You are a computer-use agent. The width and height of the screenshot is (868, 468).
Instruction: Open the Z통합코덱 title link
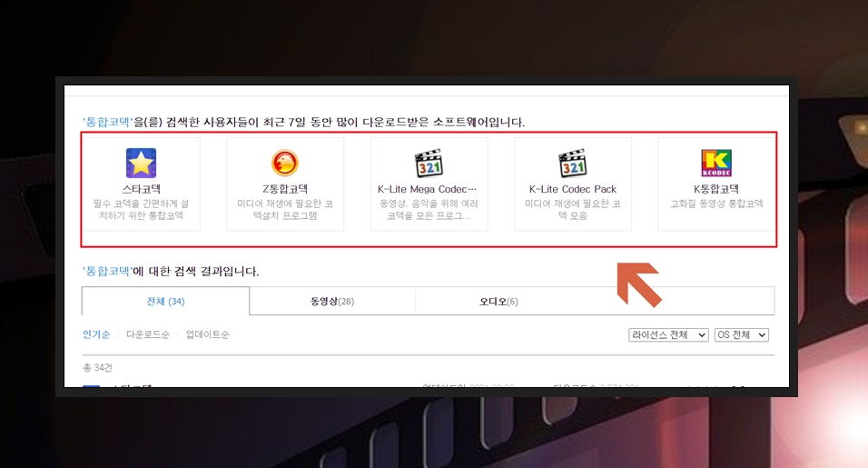click(285, 189)
